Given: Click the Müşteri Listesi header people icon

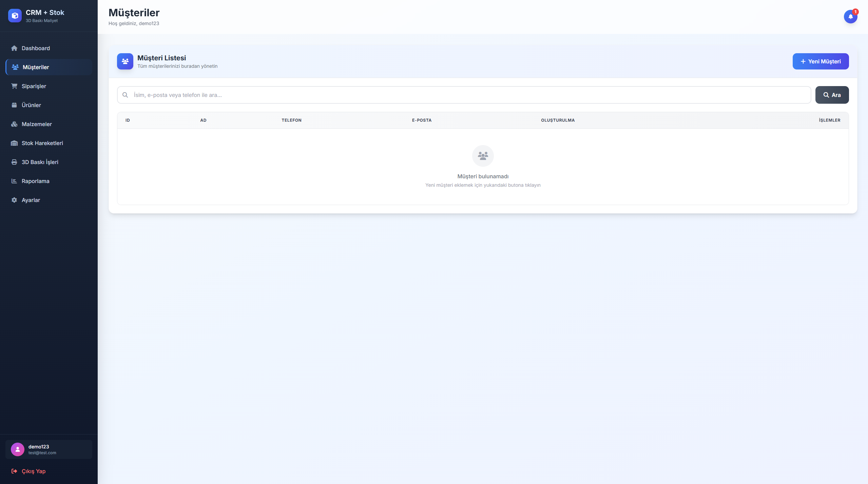Looking at the screenshot, I should [125, 61].
